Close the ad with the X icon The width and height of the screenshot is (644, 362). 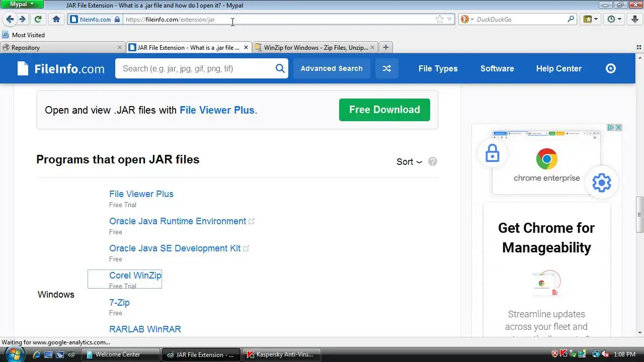tap(618, 128)
